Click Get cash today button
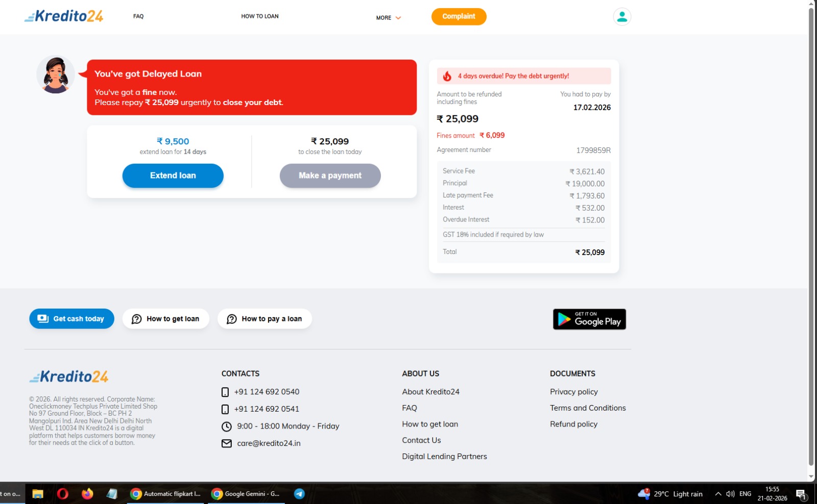Screen dimensions: 817x504 point(71,319)
